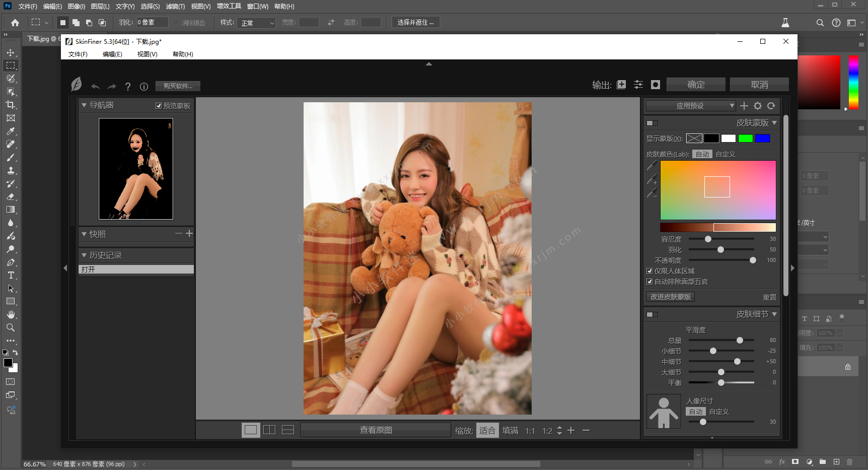Collapse the Navigator panel

coord(84,105)
